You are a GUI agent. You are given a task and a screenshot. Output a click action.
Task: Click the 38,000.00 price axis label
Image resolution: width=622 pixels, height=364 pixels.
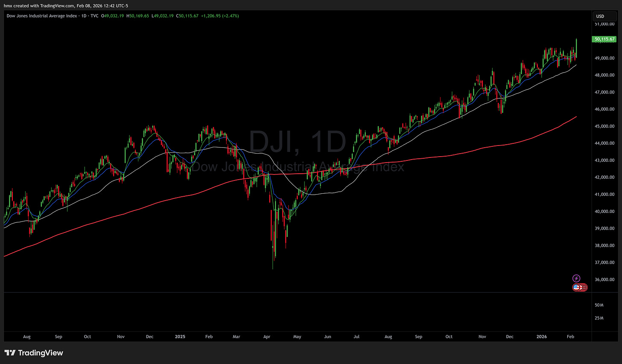[x=604, y=245]
